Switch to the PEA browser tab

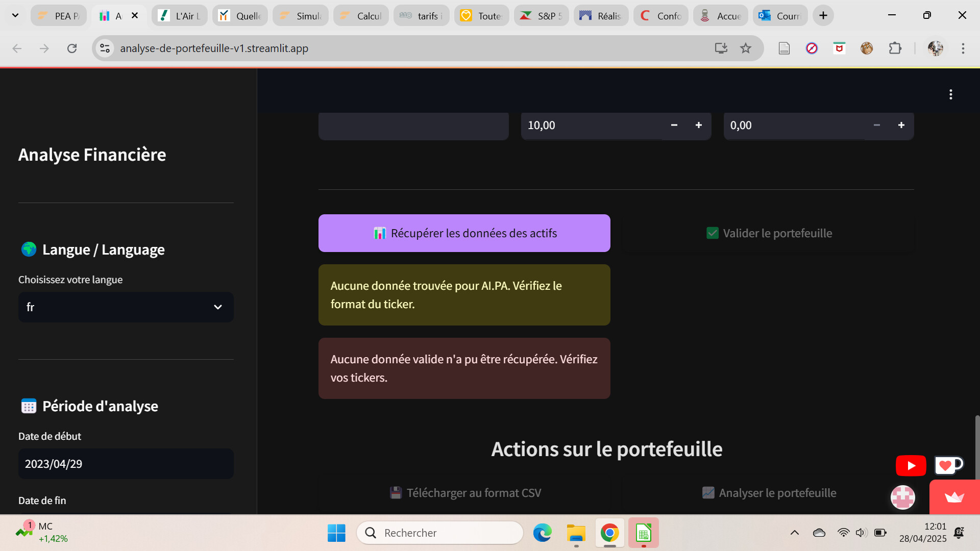(x=59, y=16)
